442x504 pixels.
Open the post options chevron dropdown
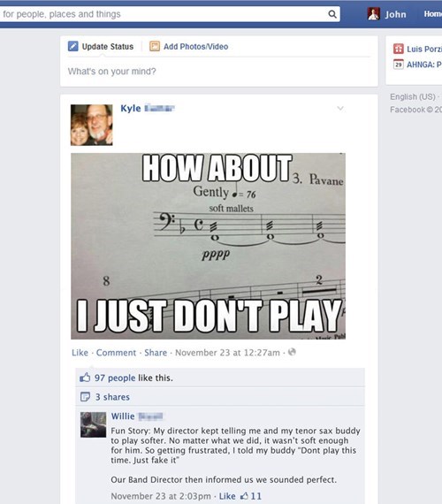coord(340,109)
